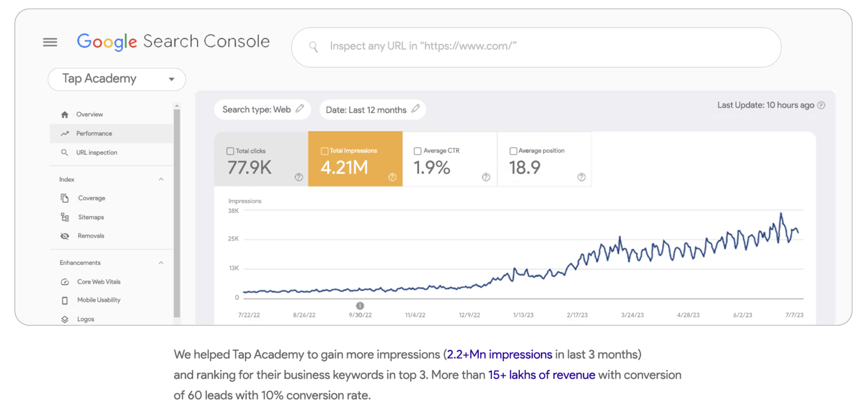Screen dimensions: 868x413
Task: Click the chart annotation marker near 9/30/22
Action: tap(360, 306)
